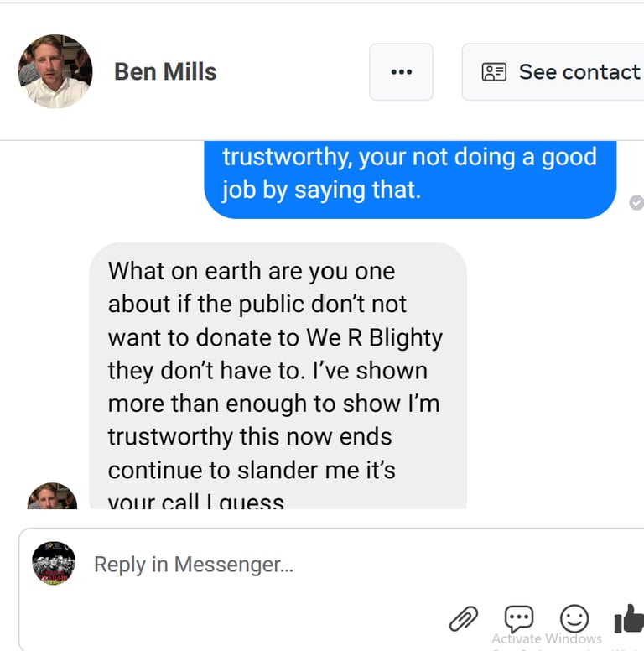Open the emoji picker smiley icon
This screenshot has height=651, width=644.
574,619
